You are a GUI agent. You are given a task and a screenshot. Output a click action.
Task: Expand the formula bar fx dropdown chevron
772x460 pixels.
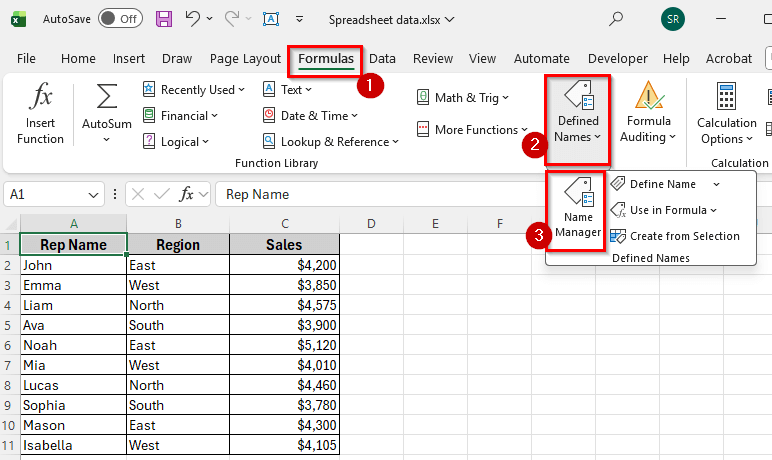pos(203,195)
